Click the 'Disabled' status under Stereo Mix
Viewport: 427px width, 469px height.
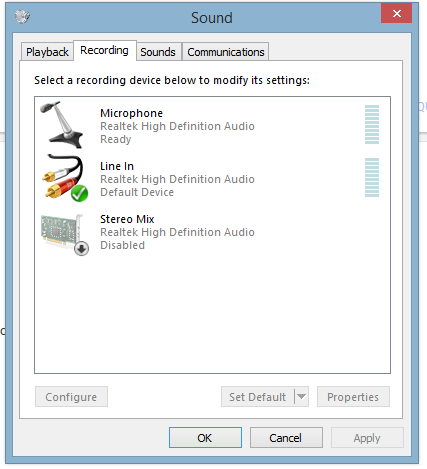[122, 245]
